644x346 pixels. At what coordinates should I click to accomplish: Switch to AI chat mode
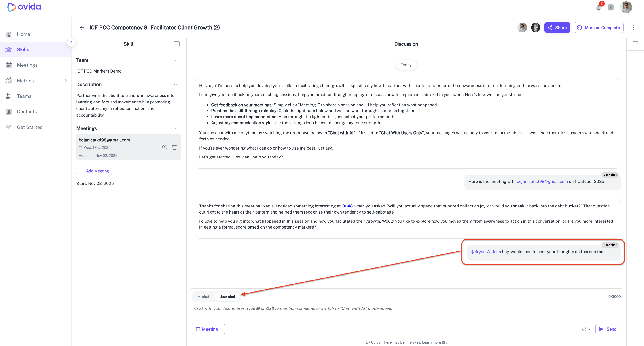[203, 297]
